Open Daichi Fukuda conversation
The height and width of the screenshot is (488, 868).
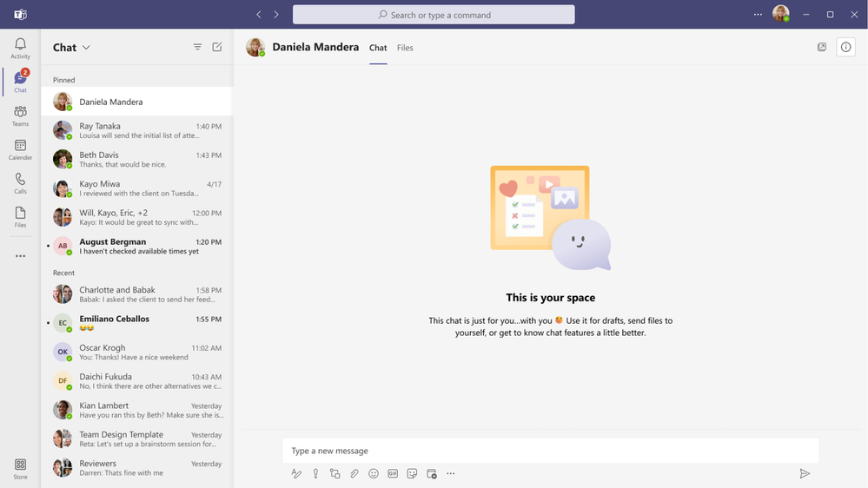coord(136,381)
